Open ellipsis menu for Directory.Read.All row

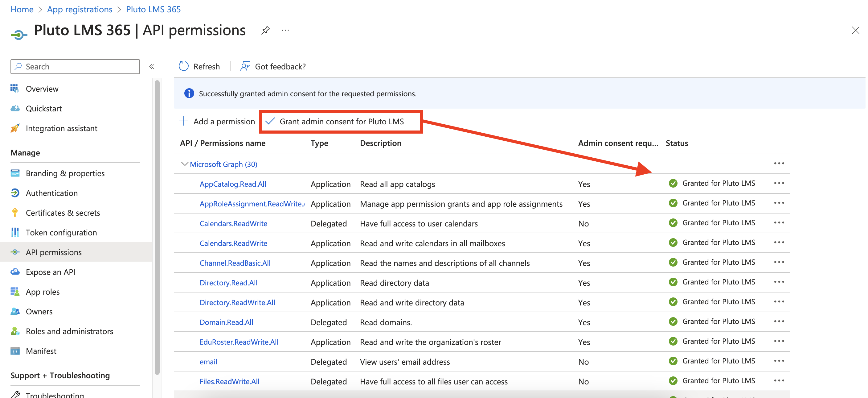coord(779,282)
